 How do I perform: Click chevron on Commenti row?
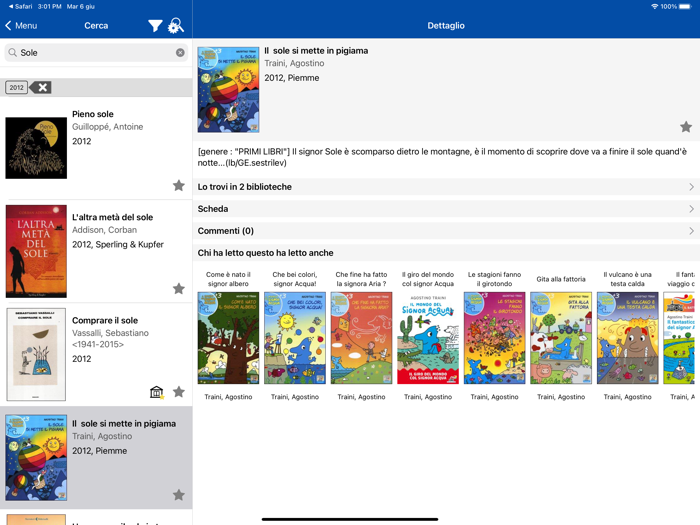pos(692,231)
